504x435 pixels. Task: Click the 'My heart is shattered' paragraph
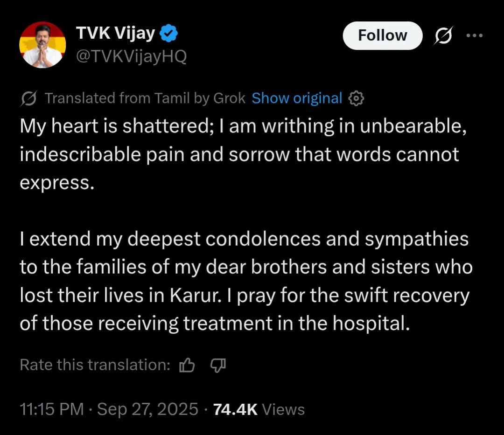tap(243, 154)
